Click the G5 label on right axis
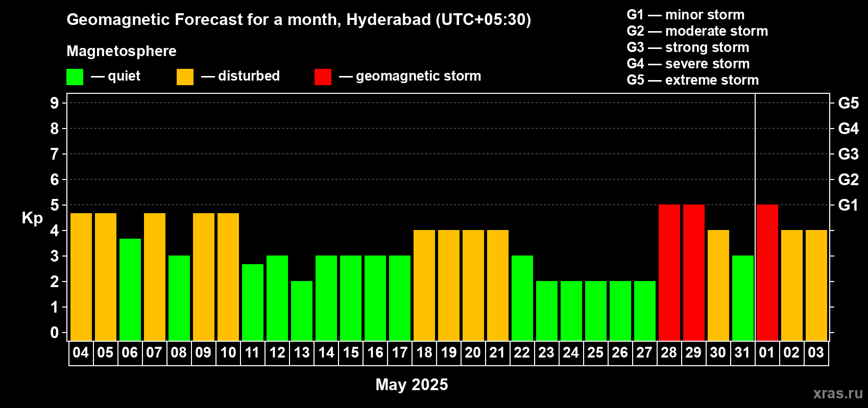 click(848, 103)
